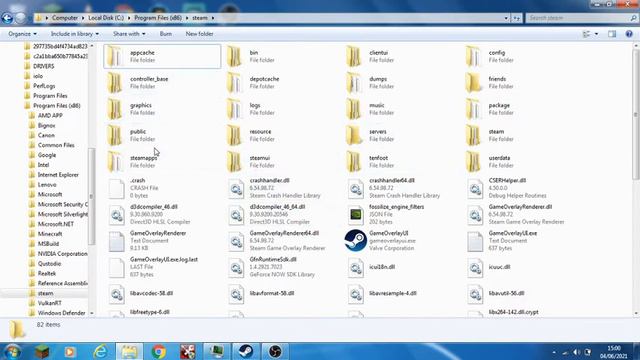Navigate to Program Files (x86) breadcrumb
The image size is (640, 360).
click(x=158, y=18)
